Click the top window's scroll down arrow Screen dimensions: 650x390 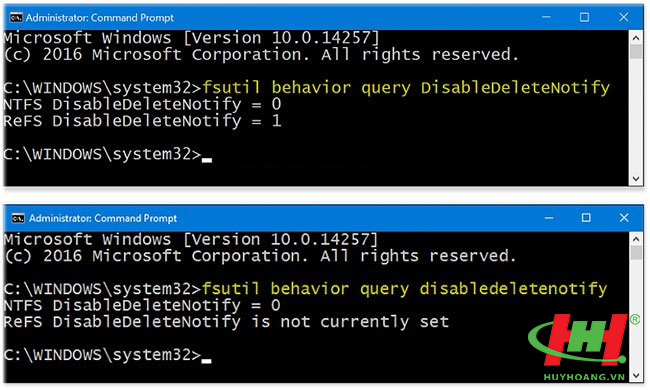click(635, 179)
